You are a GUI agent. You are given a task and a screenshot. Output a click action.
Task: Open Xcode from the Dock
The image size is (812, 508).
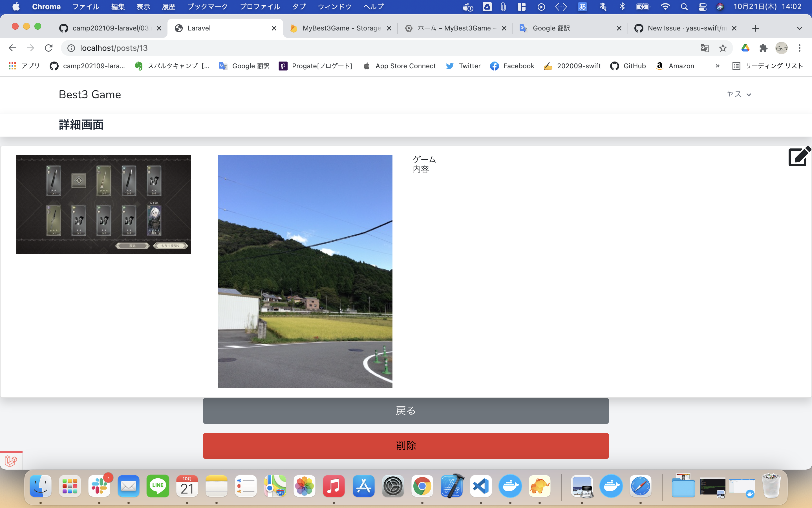pyautogui.click(x=452, y=486)
